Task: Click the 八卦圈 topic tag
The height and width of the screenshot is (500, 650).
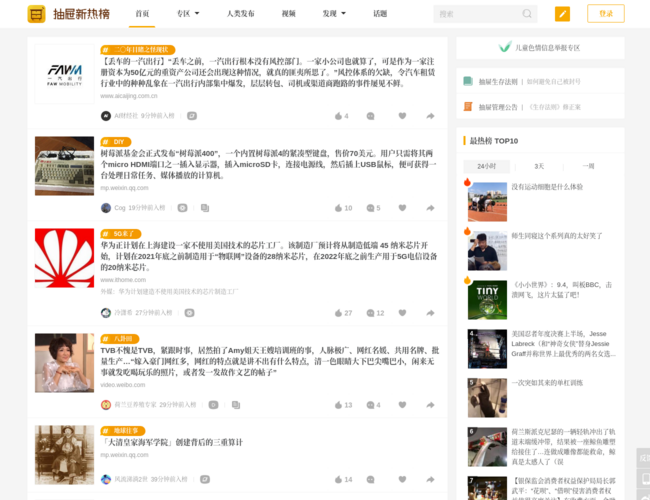Action: coord(120,339)
